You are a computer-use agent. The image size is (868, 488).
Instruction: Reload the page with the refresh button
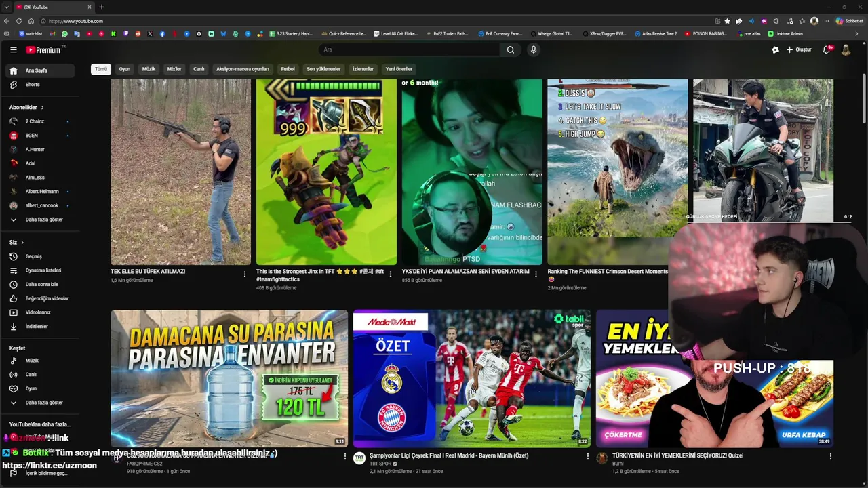(19, 21)
